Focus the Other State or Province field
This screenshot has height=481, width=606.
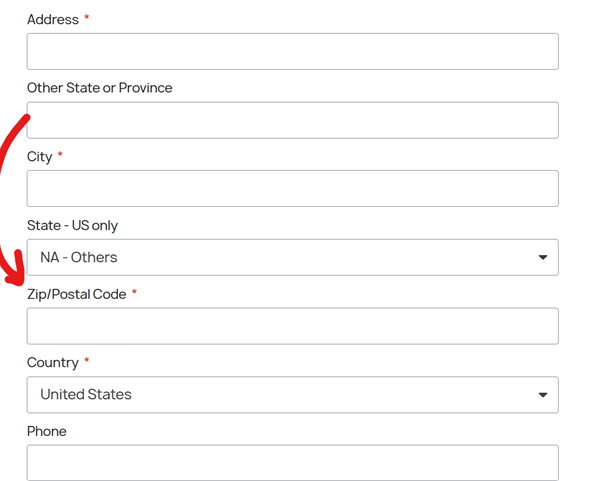pos(292,121)
